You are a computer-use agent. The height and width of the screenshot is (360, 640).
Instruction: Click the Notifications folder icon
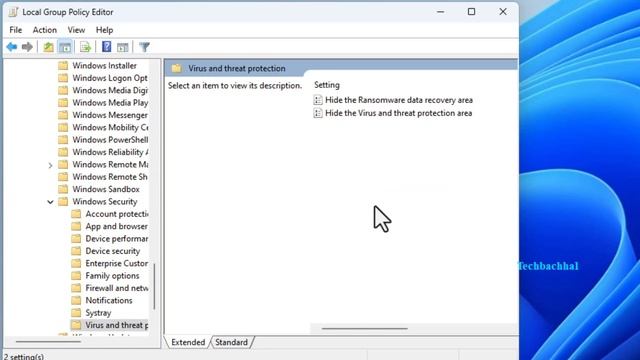coord(76,300)
